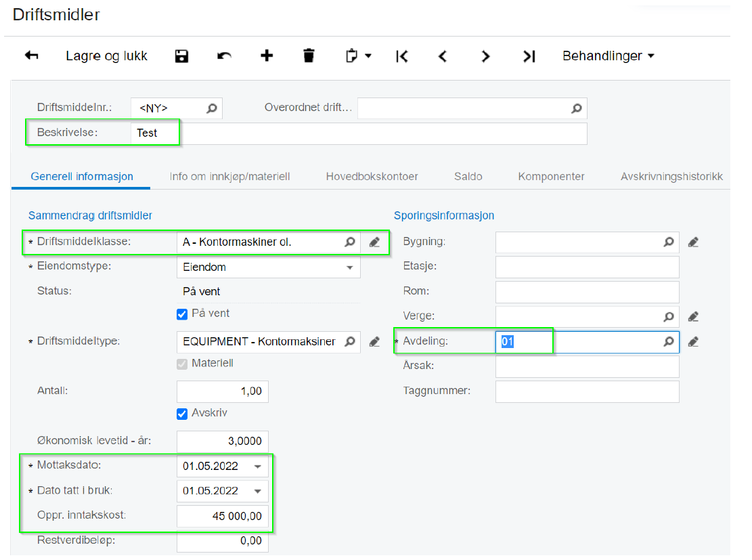Expand the Eiendomstype dropdown
752x560 pixels.
(x=350, y=267)
